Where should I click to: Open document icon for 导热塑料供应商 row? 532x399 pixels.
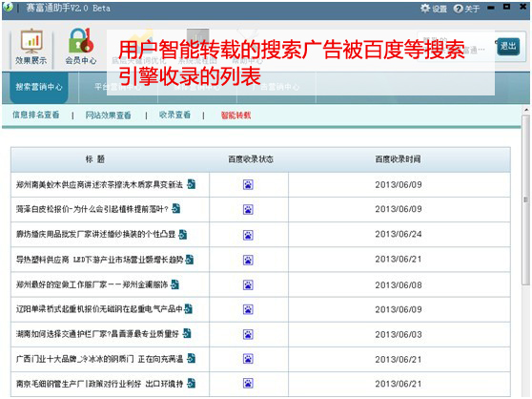(190, 260)
